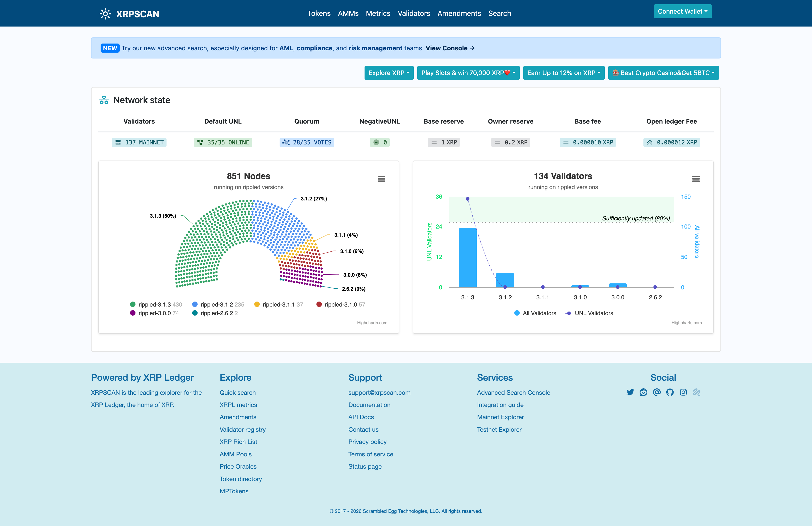Open the support@xrpscan.com link
The height and width of the screenshot is (526, 812).
[x=379, y=392]
